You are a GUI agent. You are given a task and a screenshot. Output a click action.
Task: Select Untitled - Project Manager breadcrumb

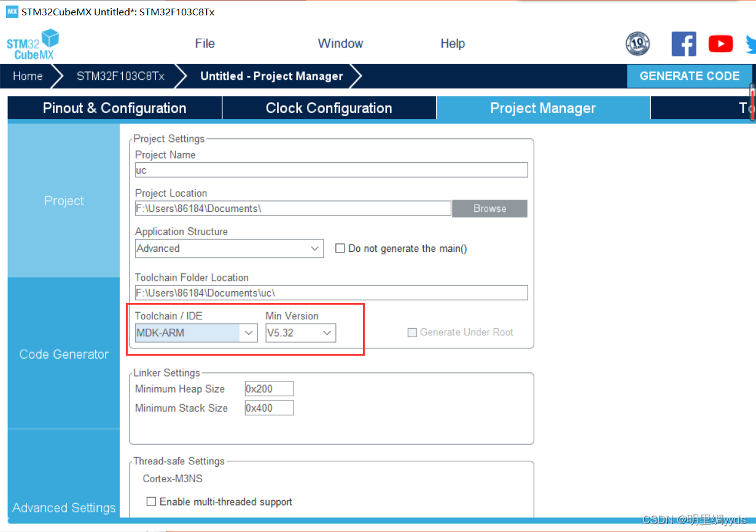[x=271, y=76]
